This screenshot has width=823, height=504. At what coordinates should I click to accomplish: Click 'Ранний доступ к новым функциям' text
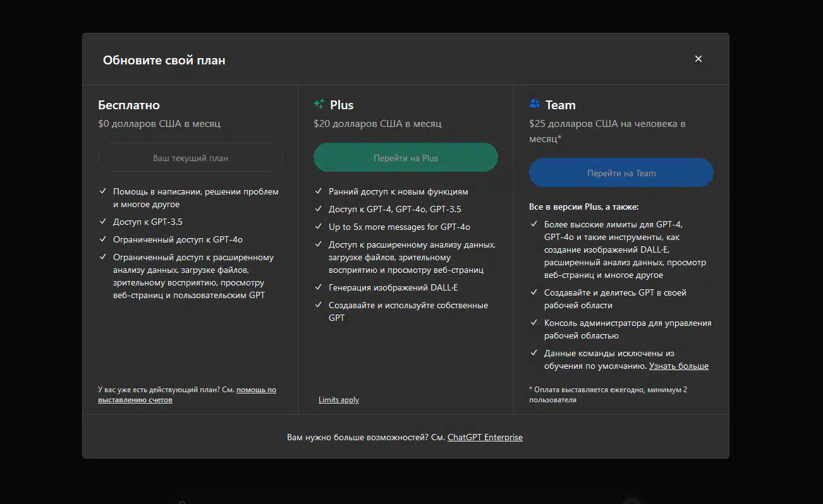(x=398, y=191)
